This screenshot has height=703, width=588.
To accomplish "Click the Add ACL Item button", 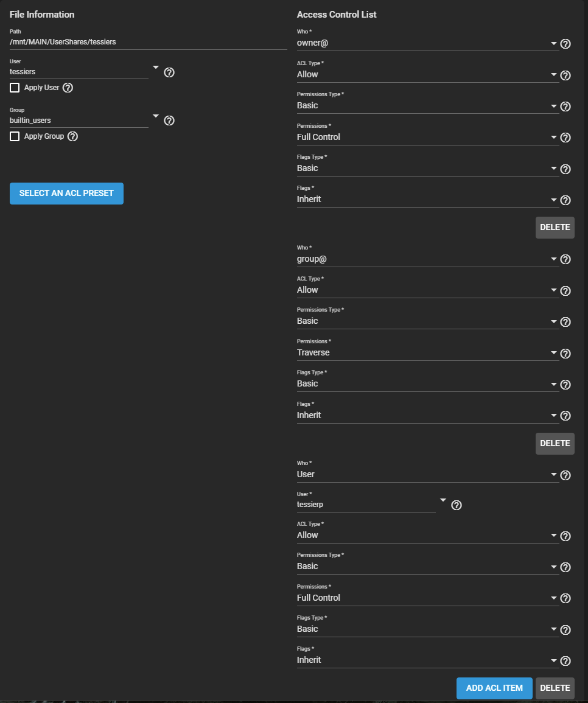I will pyautogui.click(x=494, y=688).
